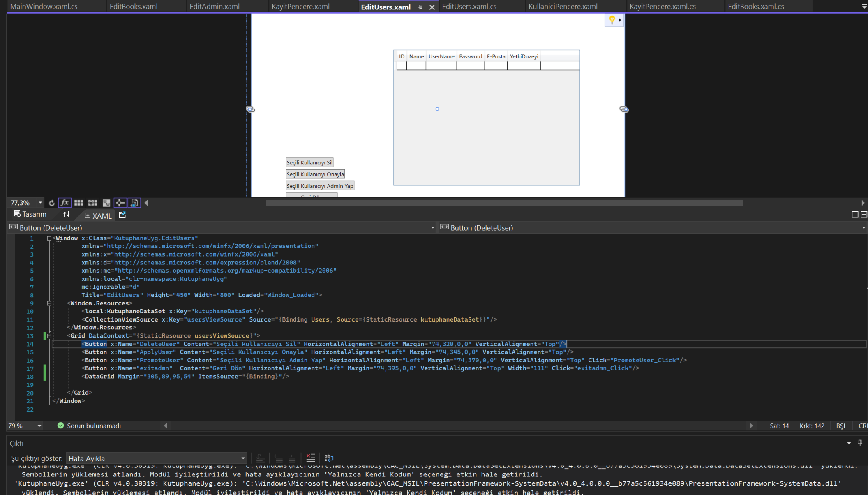Collapse the Window.Resources code block
Viewport: 868px width, 495px height.
tap(49, 303)
